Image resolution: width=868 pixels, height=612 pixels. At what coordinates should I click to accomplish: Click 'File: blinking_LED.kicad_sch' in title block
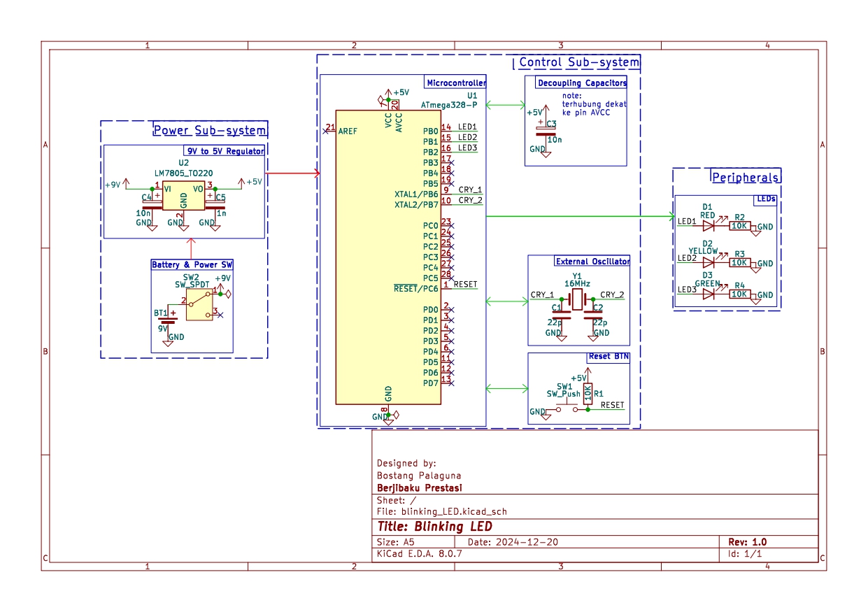point(441,511)
